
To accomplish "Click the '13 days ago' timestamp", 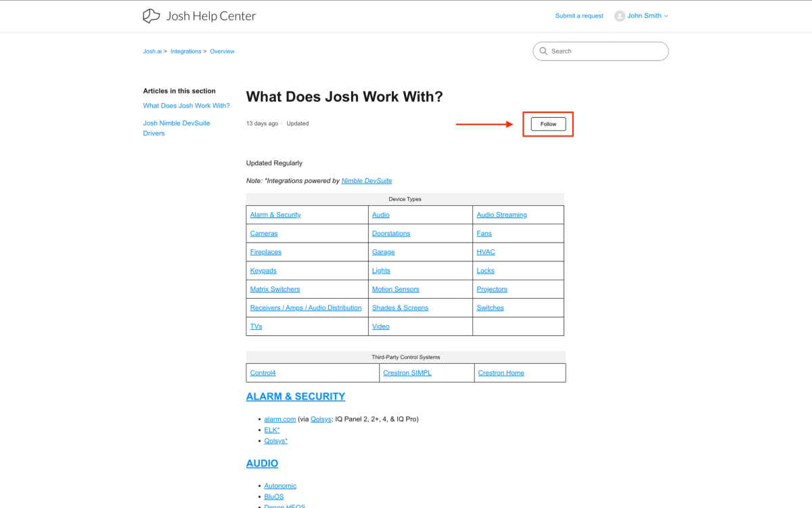I will (x=263, y=124).
